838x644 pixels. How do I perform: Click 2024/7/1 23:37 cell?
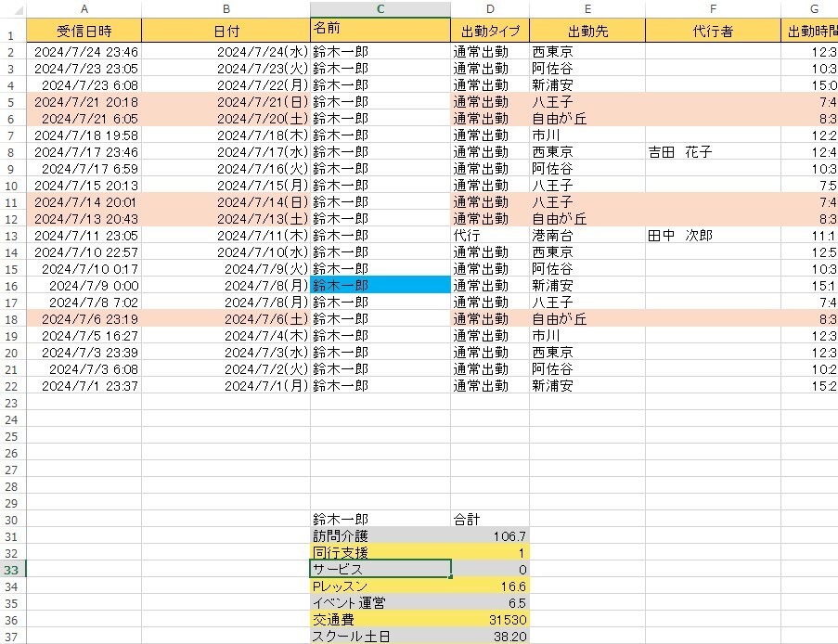coord(84,385)
